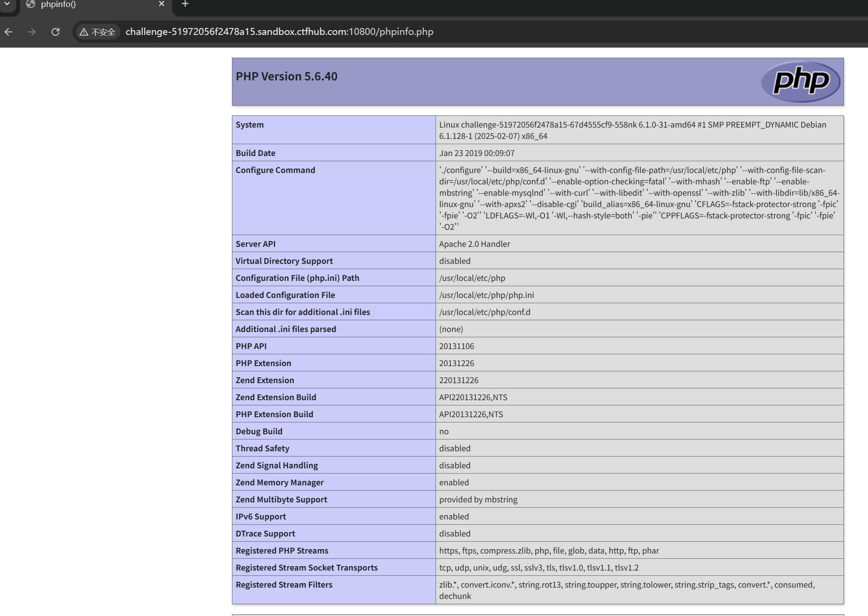Click the Registered PHP Streams value
The width and height of the screenshot is (868, 616).
tap(549, 550)
